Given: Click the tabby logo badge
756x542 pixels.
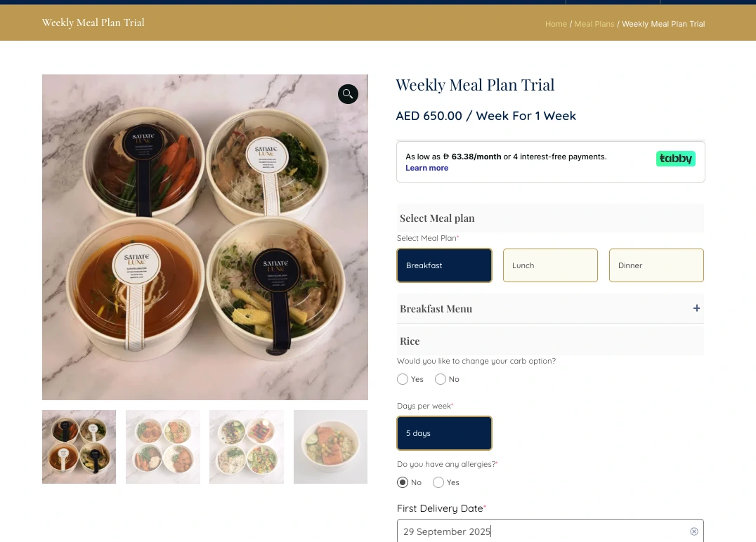Looking at the screenshot, I should (x=675, y=159).
